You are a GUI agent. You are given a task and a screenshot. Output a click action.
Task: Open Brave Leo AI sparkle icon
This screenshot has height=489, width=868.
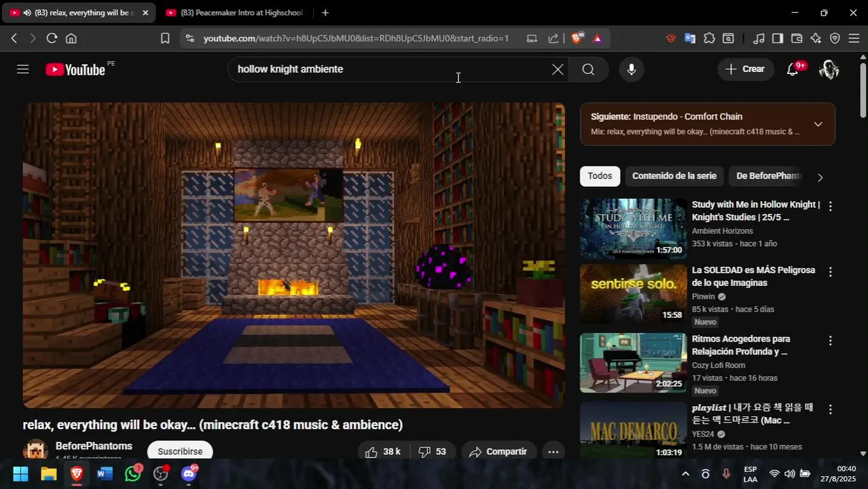(x=816, y=39)
